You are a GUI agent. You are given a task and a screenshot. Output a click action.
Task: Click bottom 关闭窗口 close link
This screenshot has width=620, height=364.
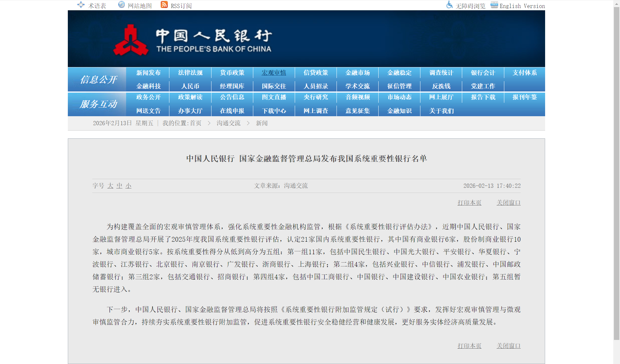tap(508, 346)
